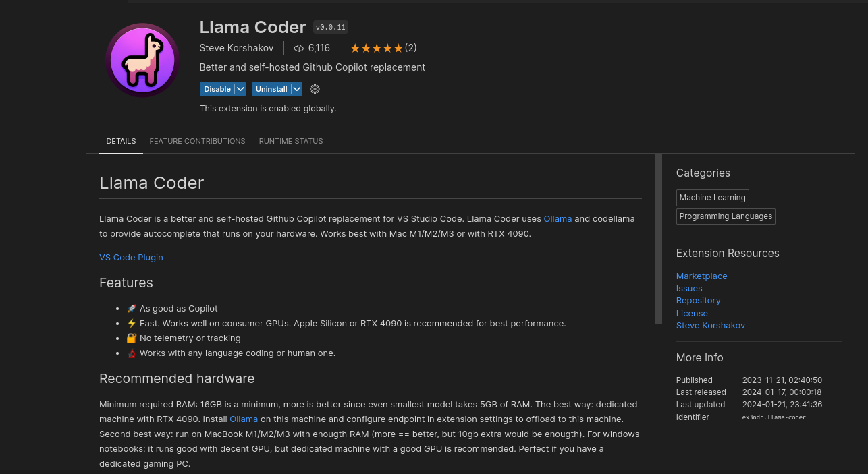Visit publisher page via Steve Korshakov link
868x474 pixels.
pos(710,325)
